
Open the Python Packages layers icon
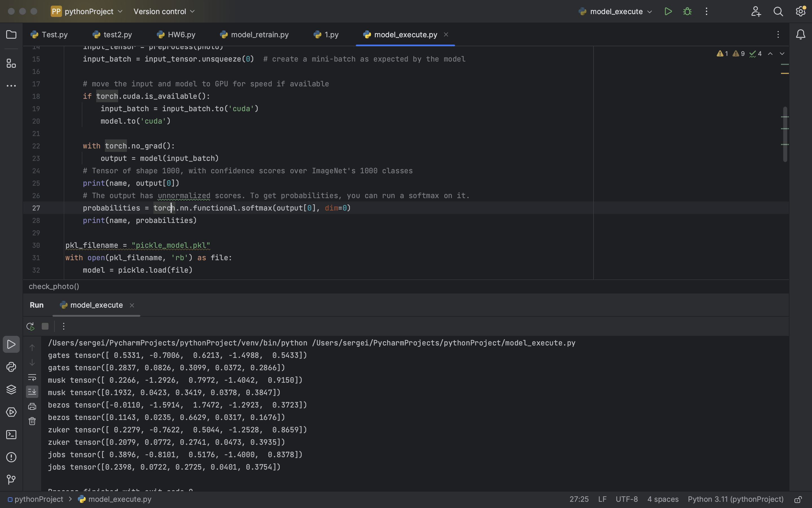point(11,389)
